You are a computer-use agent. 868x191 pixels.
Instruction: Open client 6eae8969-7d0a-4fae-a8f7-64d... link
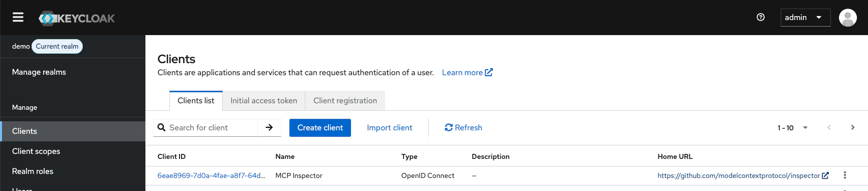212,176
